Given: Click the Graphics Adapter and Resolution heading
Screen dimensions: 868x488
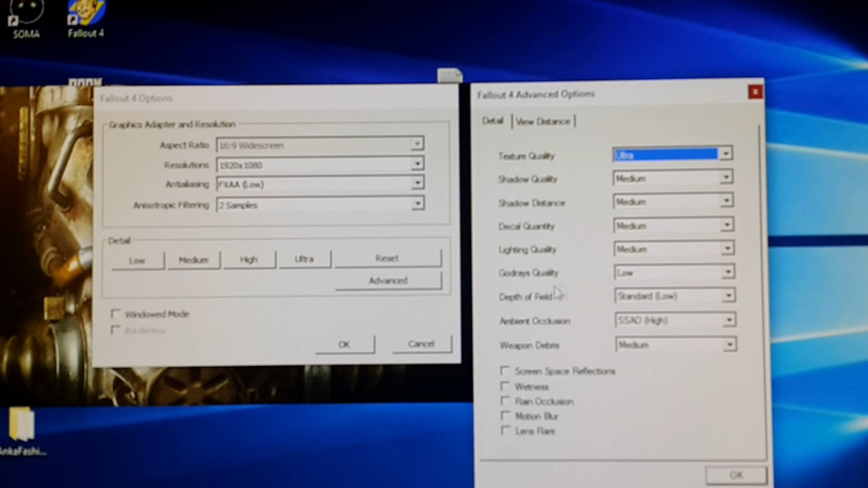Looking at the screenshot, I should click(x=172, y=125).
